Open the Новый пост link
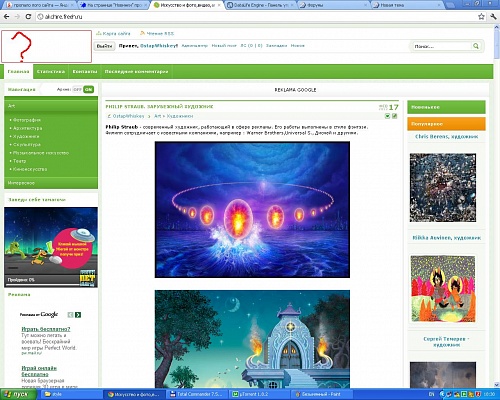The width and height of the screenshot is (500, 400). [x=224, y=46]
